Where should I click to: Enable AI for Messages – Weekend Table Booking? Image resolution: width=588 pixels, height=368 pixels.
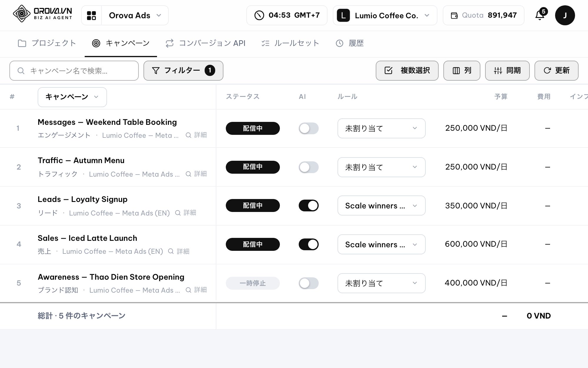tap(309, 128)
